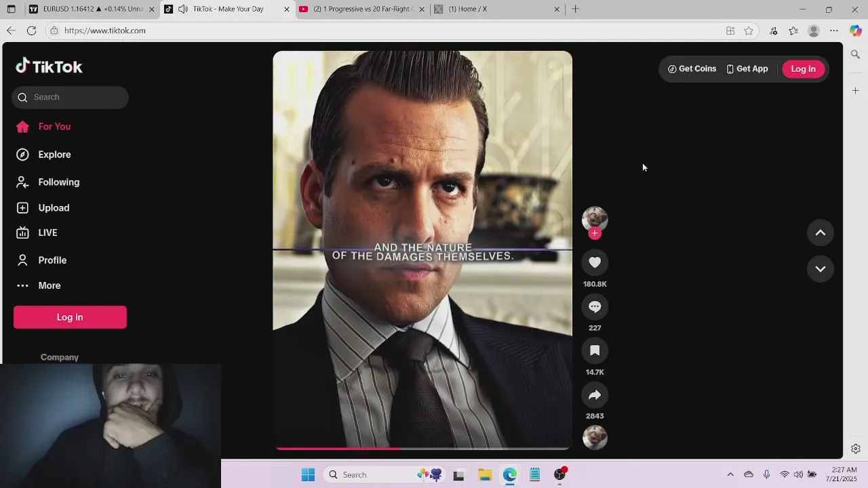This screenshot has height=488, width=868.
Task: Switch to the Progressive vs Far-Right YouTube tab
Action: (363, 9)
